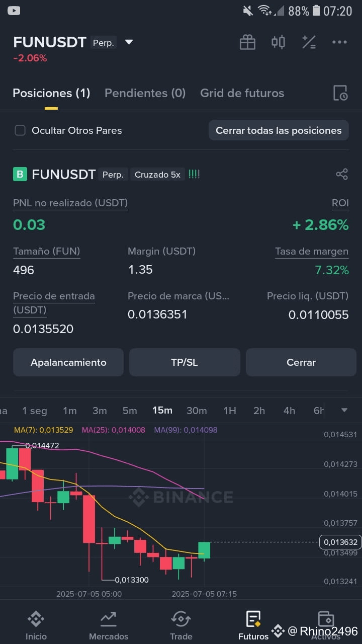Tick the Ocultar Otros Pares checkbox

click(20, 130)
